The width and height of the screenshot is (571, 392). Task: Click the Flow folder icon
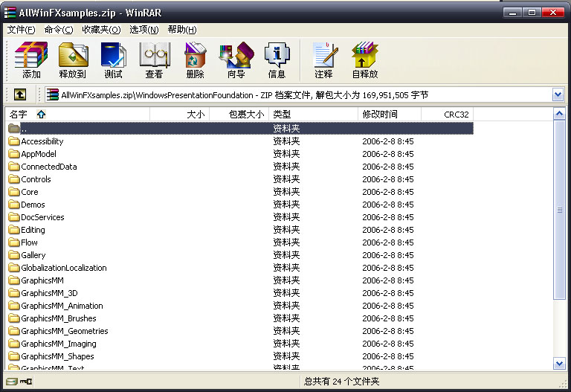(14, 242)
